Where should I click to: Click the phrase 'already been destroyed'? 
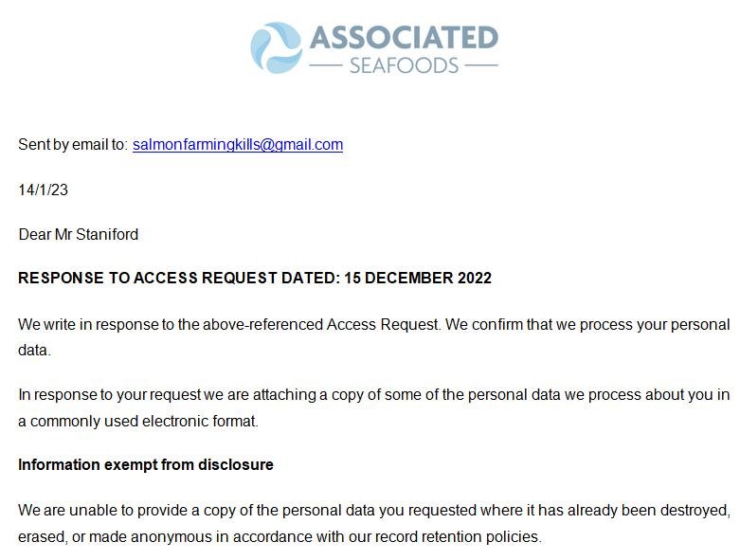pyautogui.click(x=652, y=511)
